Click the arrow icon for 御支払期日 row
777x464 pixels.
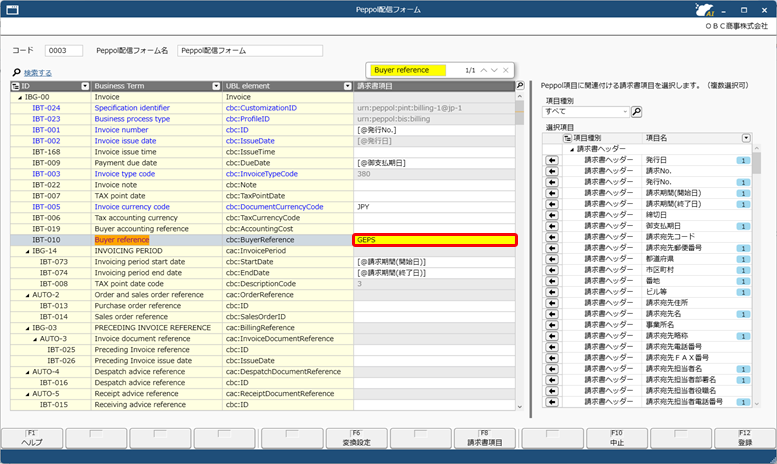(552, 226)
